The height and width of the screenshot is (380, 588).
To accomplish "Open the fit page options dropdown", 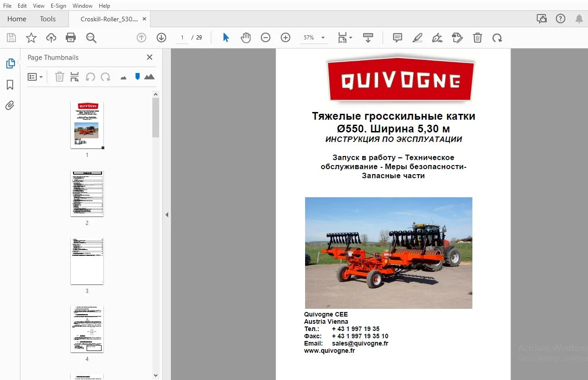I will click(x=345, y=38).
